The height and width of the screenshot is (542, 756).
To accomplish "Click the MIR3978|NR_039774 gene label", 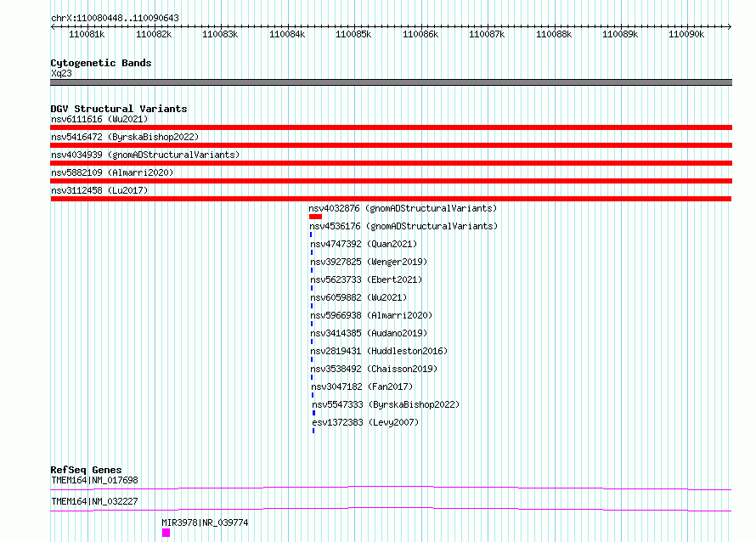I will 205,522.
